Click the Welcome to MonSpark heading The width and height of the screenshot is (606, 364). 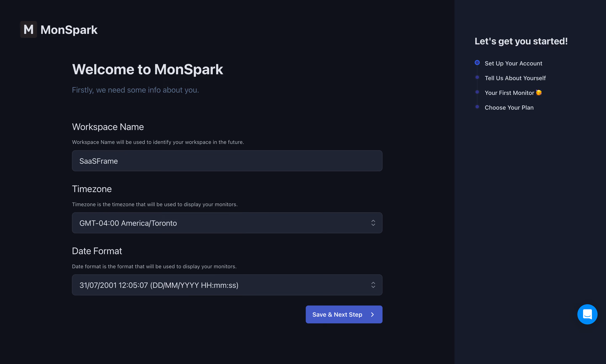click(147, 69)
